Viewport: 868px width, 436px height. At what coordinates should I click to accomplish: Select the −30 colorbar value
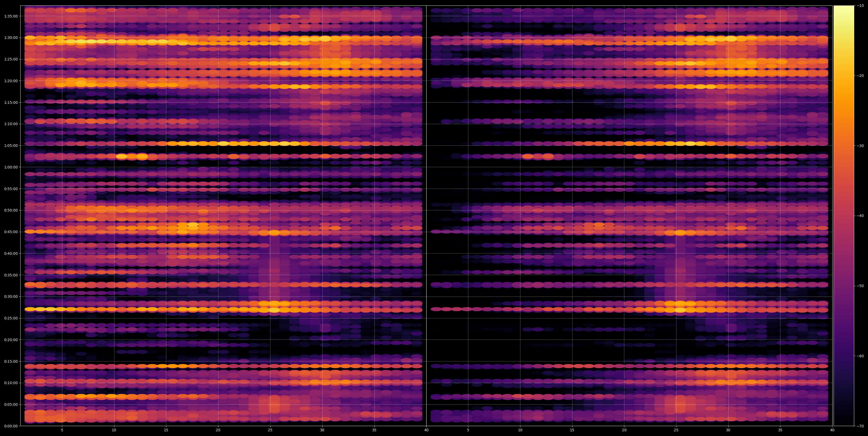click(860, 146)
